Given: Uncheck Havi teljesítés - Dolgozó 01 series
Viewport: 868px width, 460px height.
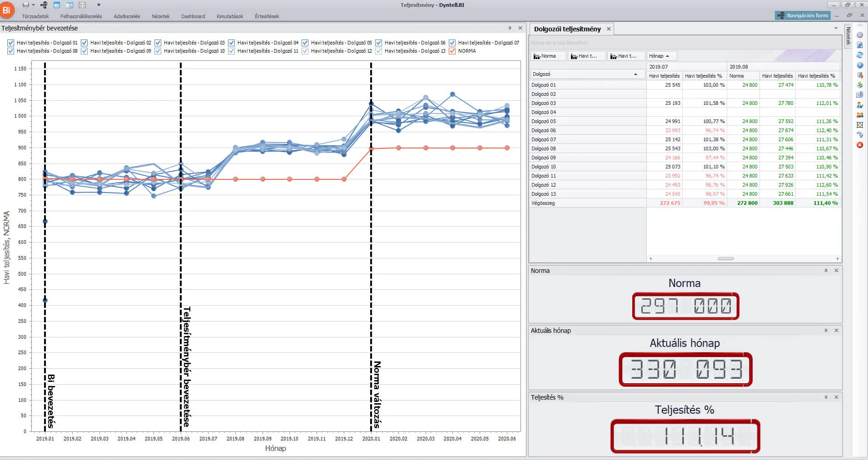Looking at the screenshot, I should [x=11, y=43].
